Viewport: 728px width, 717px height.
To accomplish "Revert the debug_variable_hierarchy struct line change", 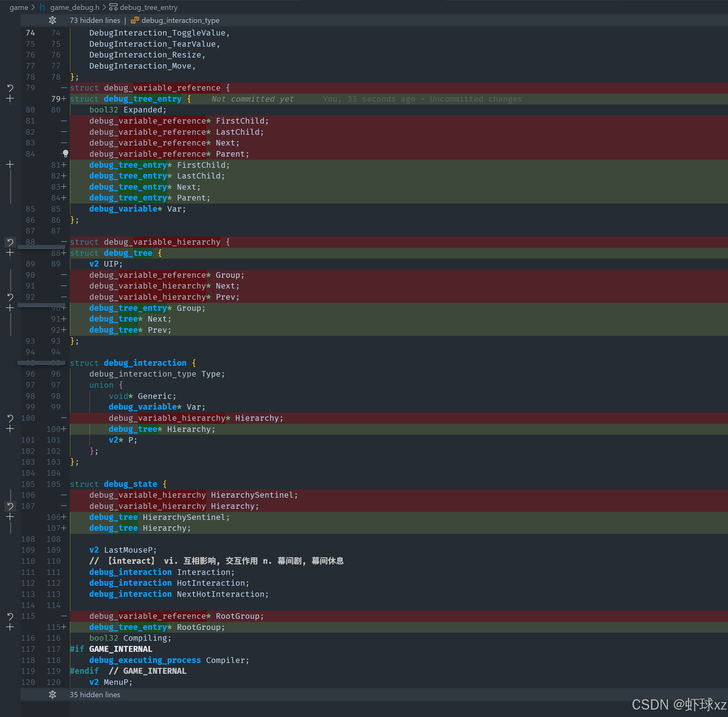I will point(10,242).
